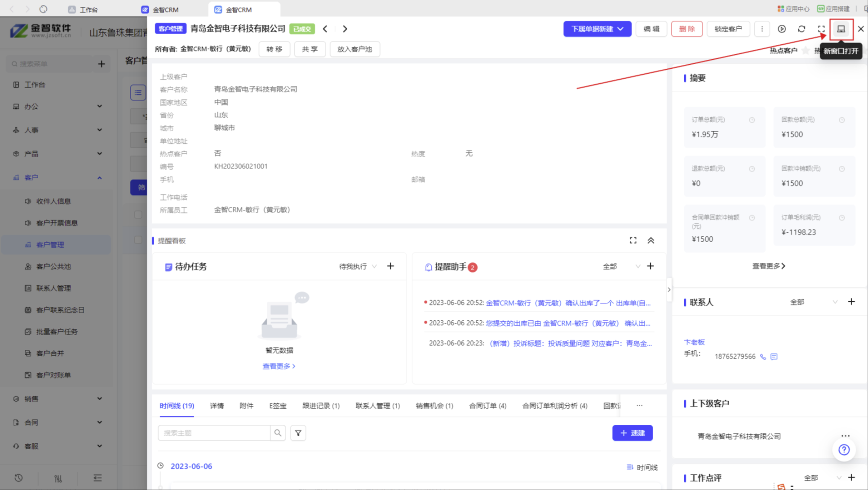Open sidebar settings sliders icon
Screen dimensions: 868x490
coord(58,478)
